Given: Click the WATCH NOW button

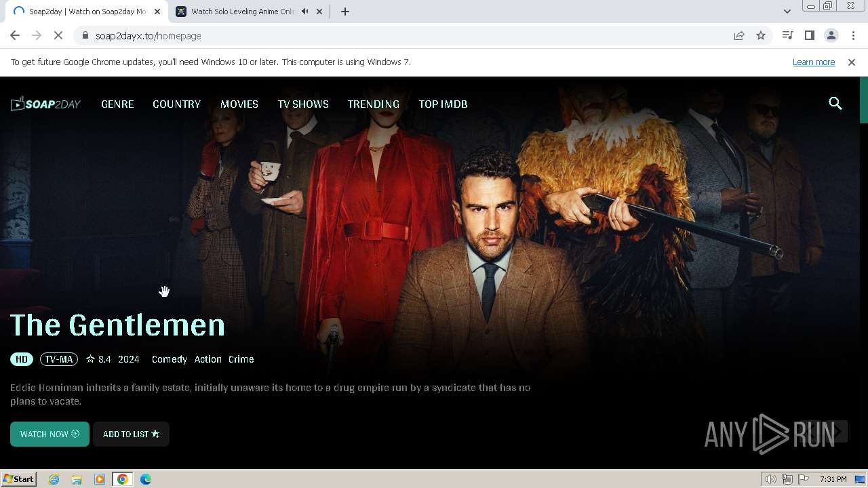Looking at the screenshot, I should tap(50, 434).
